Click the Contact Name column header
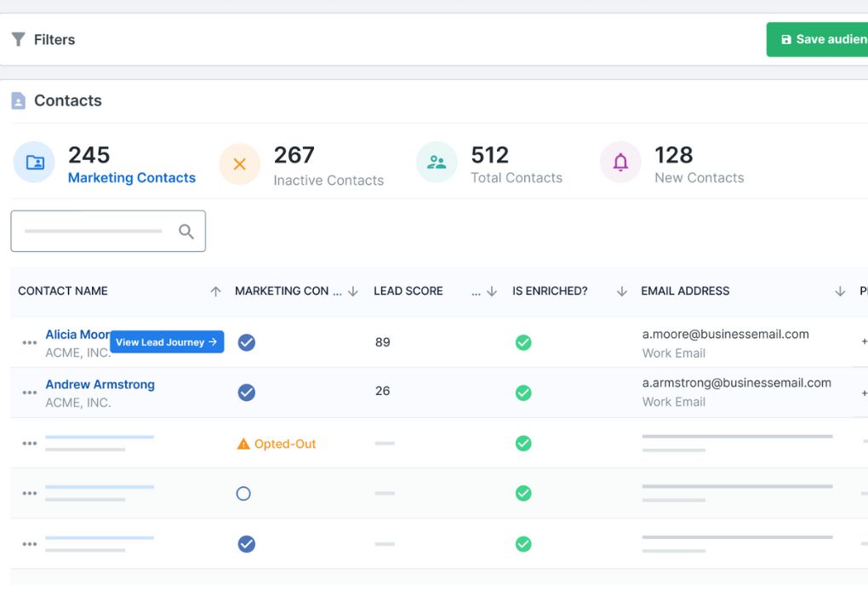Image resolution: width=868 pixels, height=596 pixels. coord(63,291)
